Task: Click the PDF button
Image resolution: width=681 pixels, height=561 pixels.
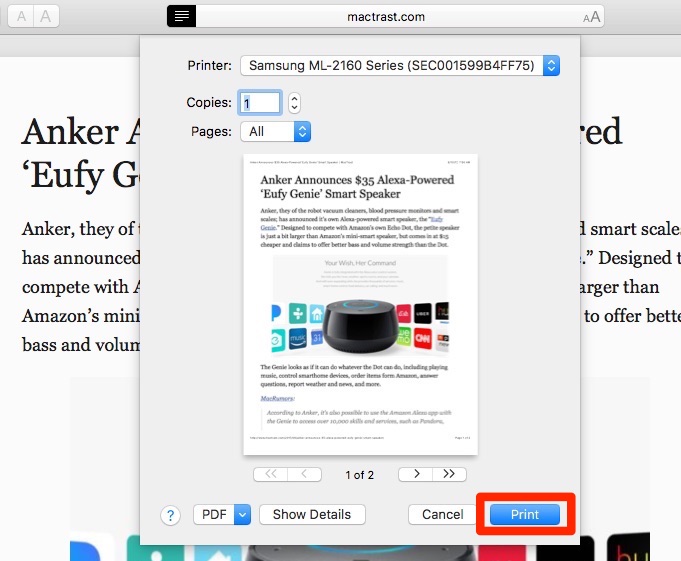Action: 214,515
